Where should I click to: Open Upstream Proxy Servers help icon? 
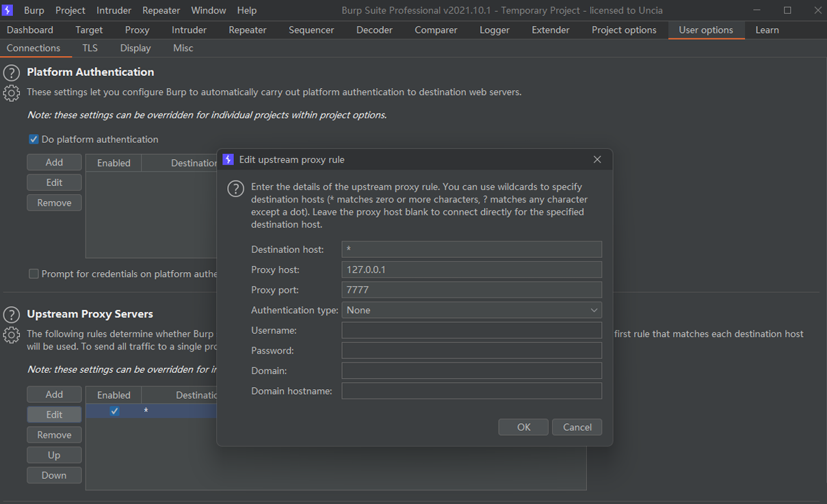pyautogui.click(x=11, y=315)
